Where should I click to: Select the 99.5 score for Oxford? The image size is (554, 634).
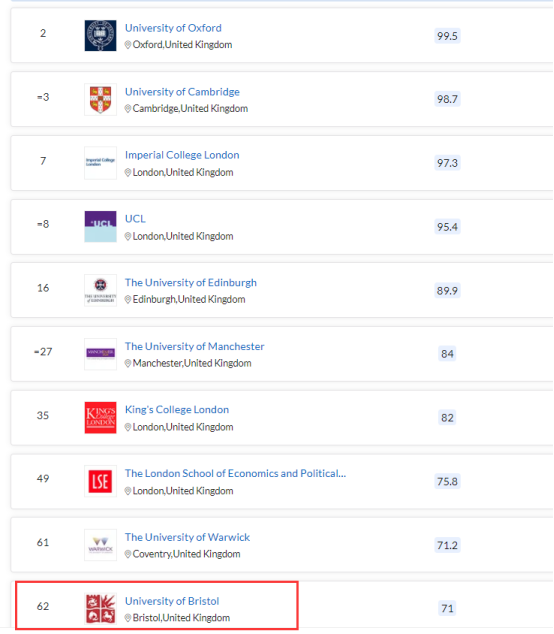pos(447,36)
